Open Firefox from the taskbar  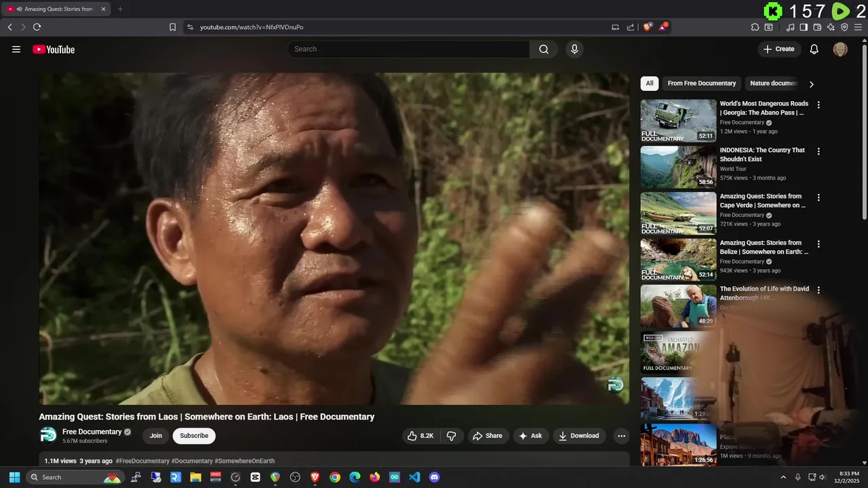(374, 477)
